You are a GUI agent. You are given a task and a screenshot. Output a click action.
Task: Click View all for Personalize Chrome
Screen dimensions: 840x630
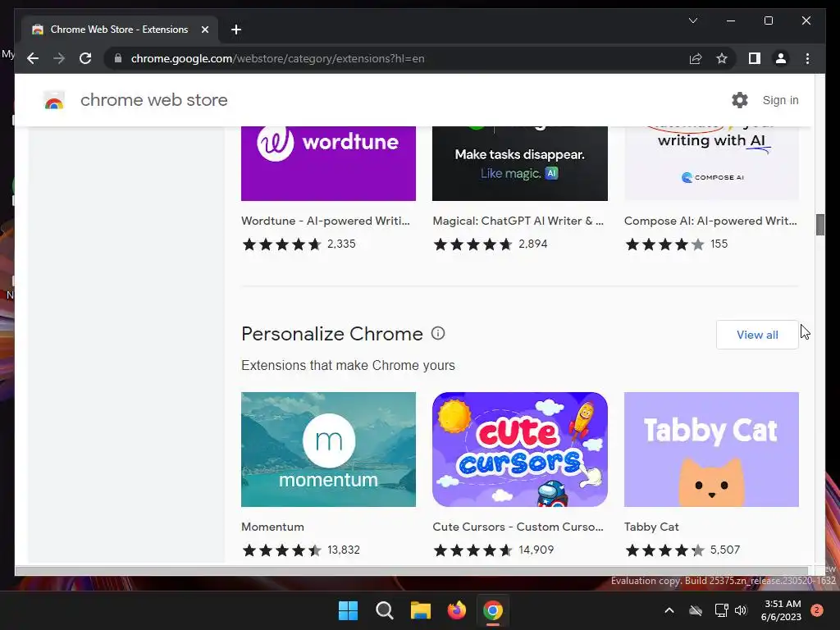tap(757, 335)
